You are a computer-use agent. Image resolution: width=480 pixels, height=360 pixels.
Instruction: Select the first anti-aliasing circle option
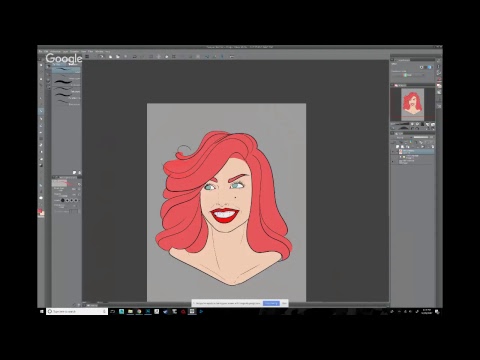click(63, 200)
